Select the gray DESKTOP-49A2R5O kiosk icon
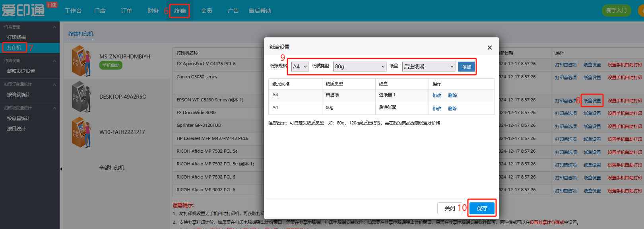The image size is (644, 229). click(81, 97)
